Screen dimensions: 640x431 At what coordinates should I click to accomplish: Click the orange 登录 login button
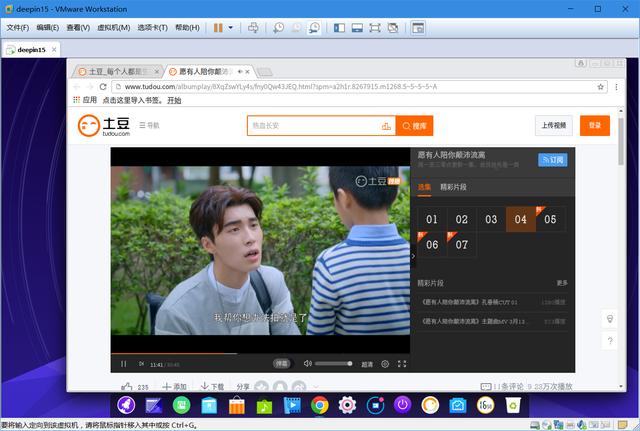click(x=595, y=125)
